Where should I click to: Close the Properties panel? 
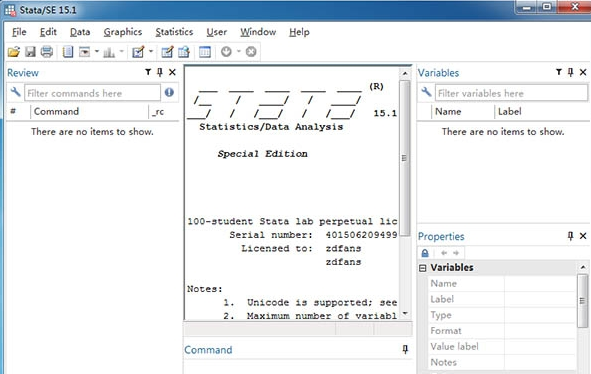tap(583, 236)
